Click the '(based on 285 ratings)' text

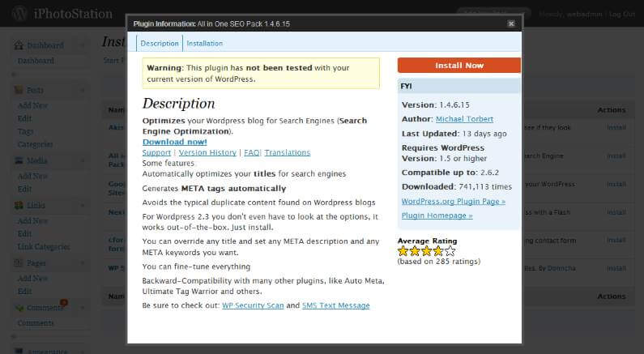(x=439, y=262)
